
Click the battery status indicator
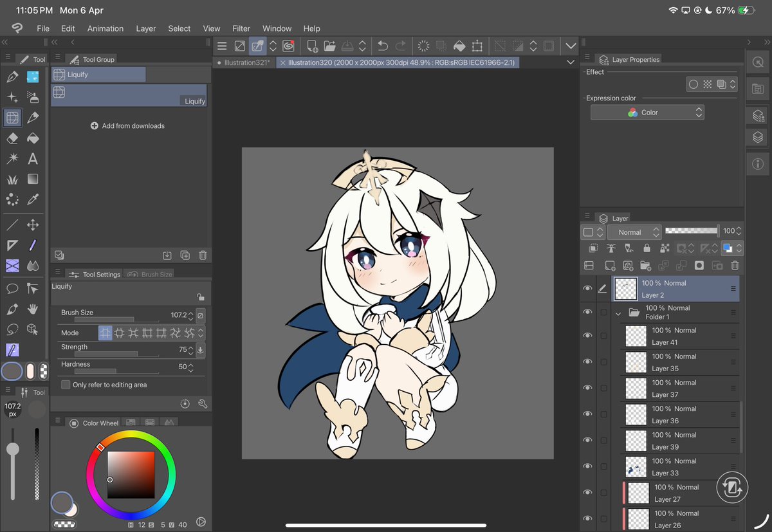[x=746, y=11]
